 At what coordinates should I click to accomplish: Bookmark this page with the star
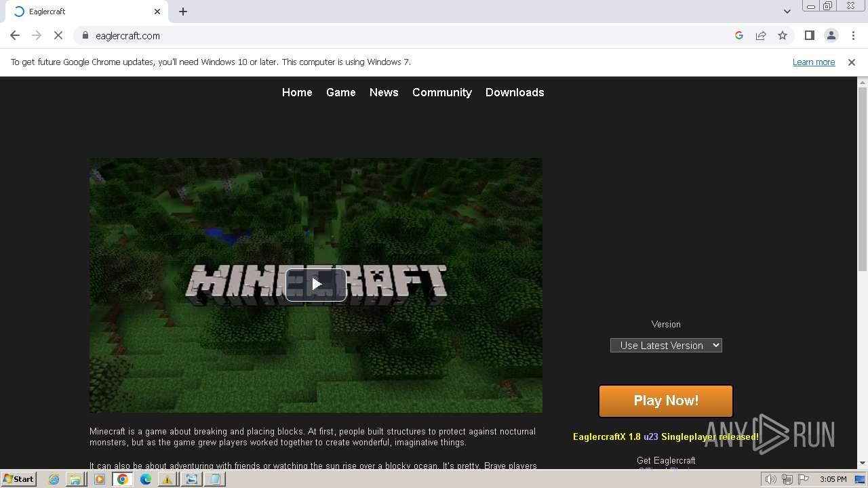point(783,35)
